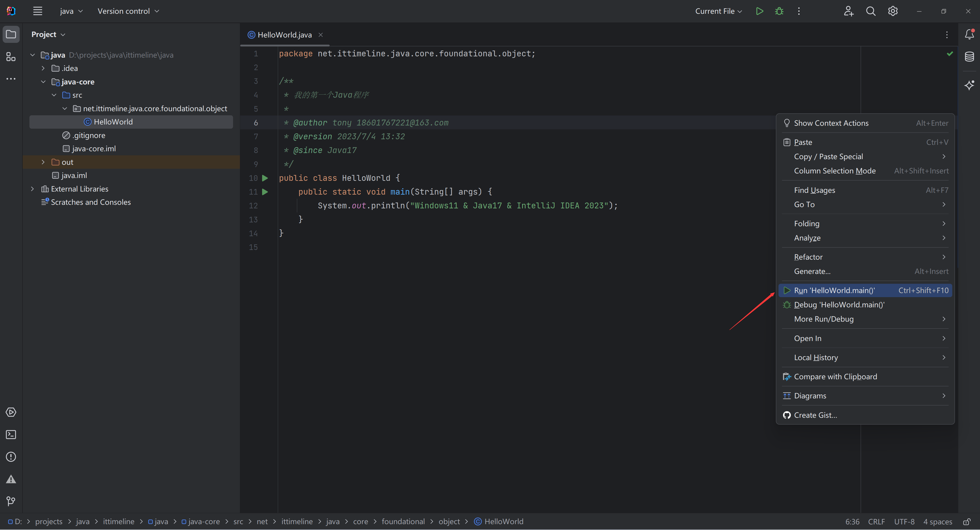Select java-core.iml file in tree
Screen dimensions: 980x530
[x=89, y=149]
